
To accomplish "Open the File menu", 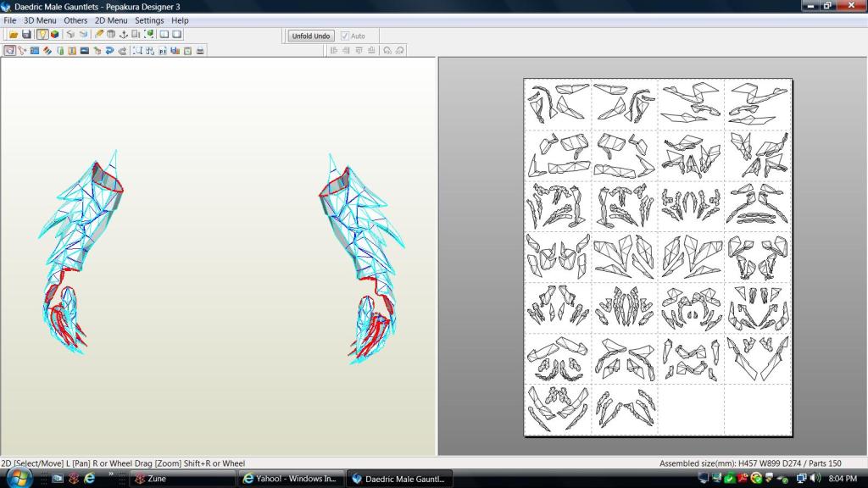I will pos(10,20).
